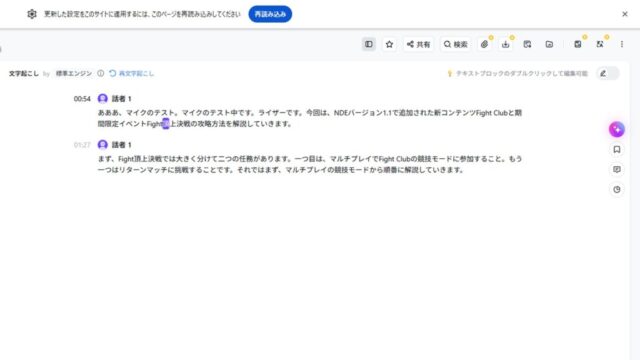Click the move-to-folder icon
Screen dimensions: 640x360
549,44
